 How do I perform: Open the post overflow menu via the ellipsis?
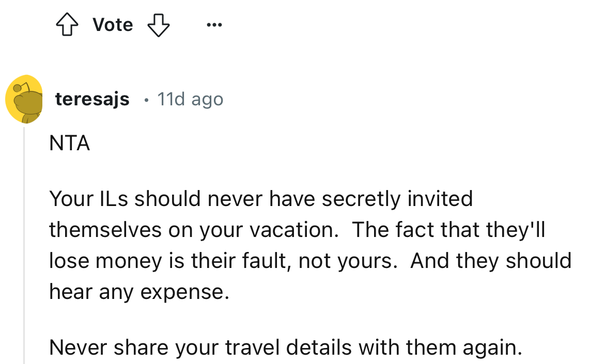214,24
